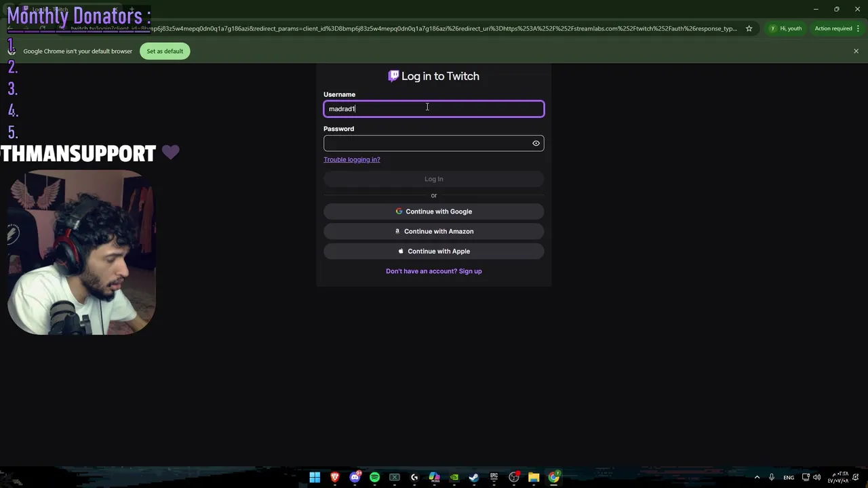Open File Explorer from the taskbar
868x488 pixels.
coord(534,477)
